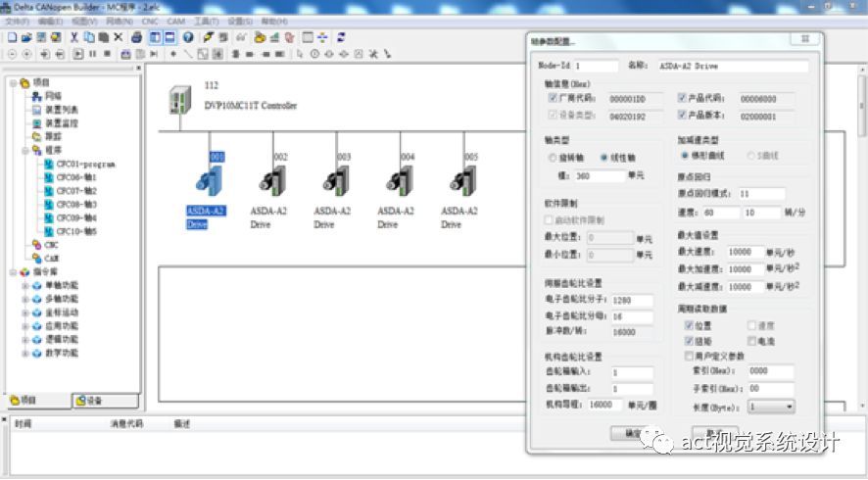Select the highlighted node 001 drive icon
The image size is (868, 480).
[210, 181]
